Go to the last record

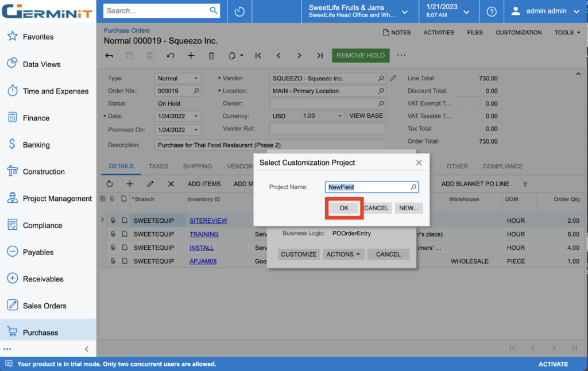click(320, 56)
